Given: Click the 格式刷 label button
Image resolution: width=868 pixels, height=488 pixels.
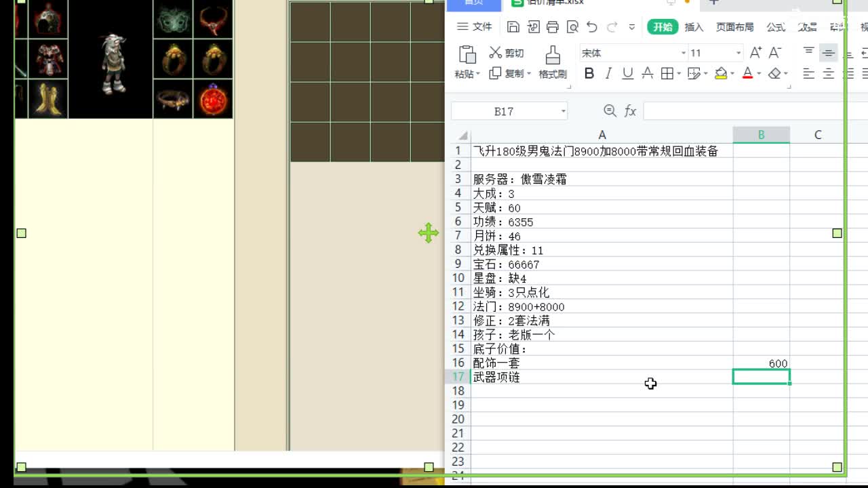Looking at the screenshot, I should point(553,75).
